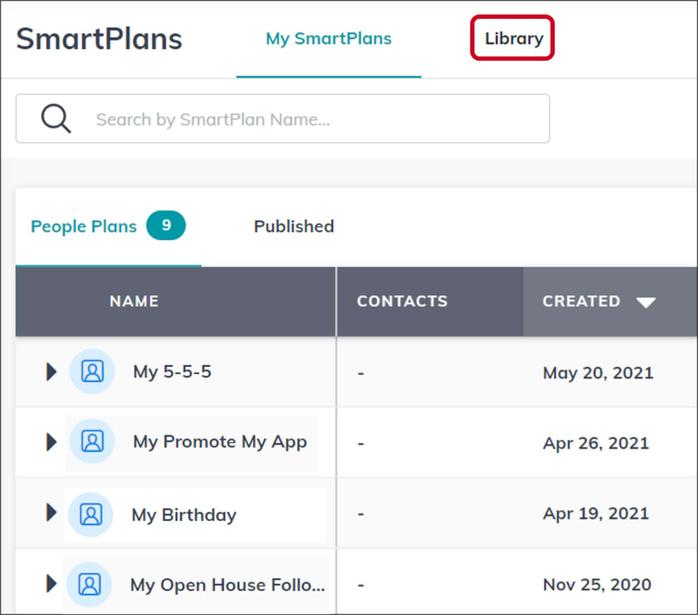Open the My 5-5-5 plan name

[x=172, y=372]
